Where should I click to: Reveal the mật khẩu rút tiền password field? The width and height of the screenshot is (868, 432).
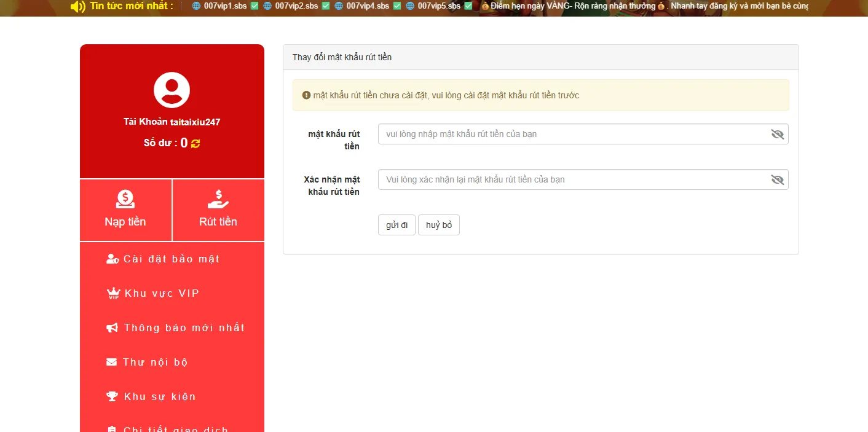[777, 134]
